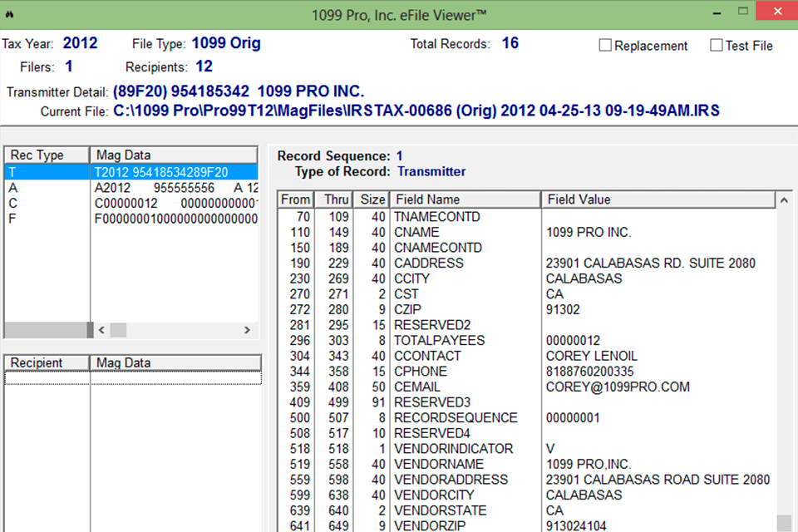The image size is (798, 532).
Task: Select the VENDORSTATE field row
Action: 527,510
